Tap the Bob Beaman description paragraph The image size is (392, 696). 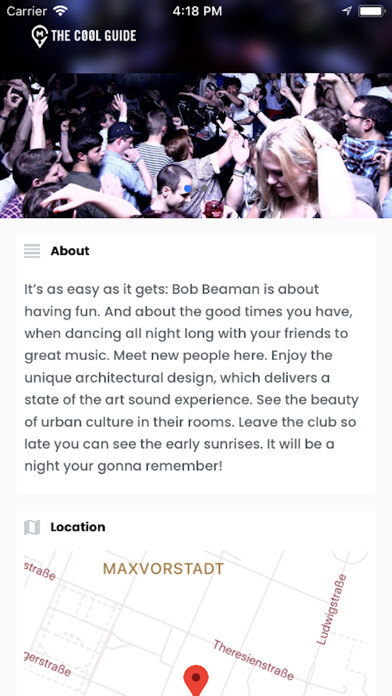191,378
